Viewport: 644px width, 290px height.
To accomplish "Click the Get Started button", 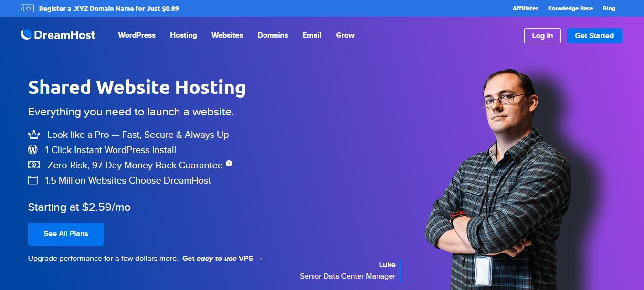I will click(594, 35).
